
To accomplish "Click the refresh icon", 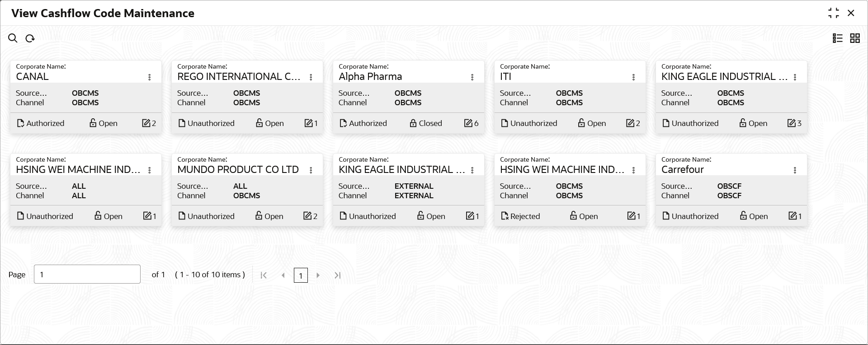I will [30, 38].
